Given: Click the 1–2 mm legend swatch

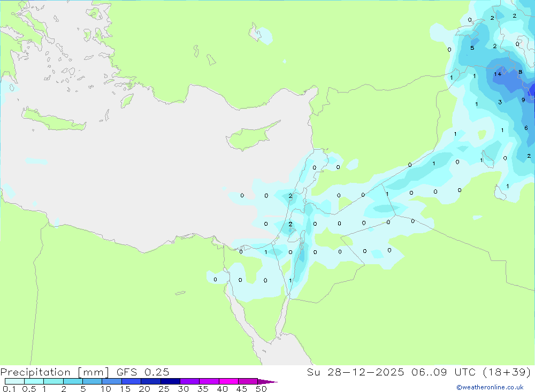Looking at the screenshot, I should click(53, 381).
